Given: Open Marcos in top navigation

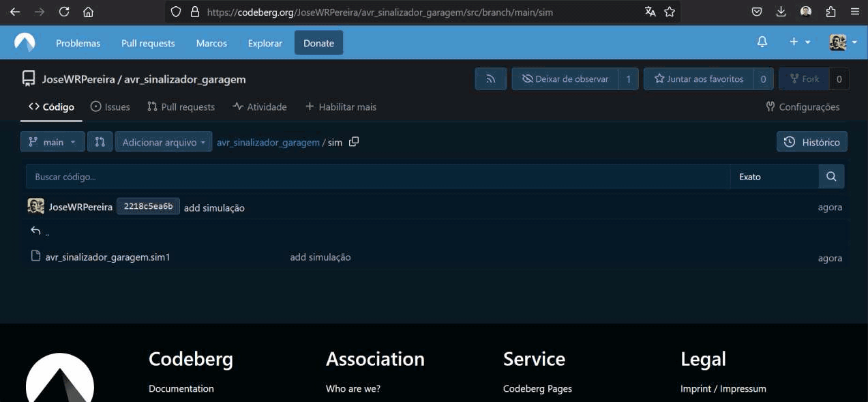Looking at the screenshot, I should [x=211, y=43].
